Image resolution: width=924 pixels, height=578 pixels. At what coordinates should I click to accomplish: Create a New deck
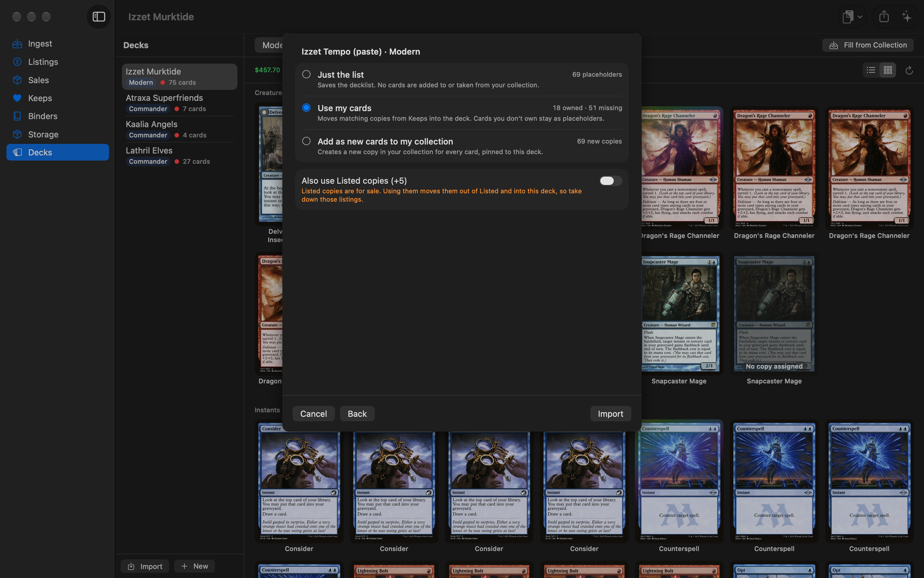click(194, 566)
